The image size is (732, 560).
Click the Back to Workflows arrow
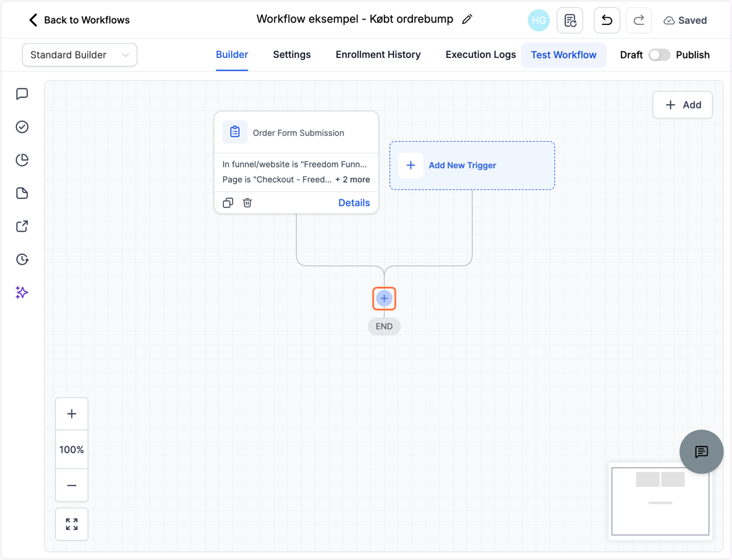click(34, 20)
